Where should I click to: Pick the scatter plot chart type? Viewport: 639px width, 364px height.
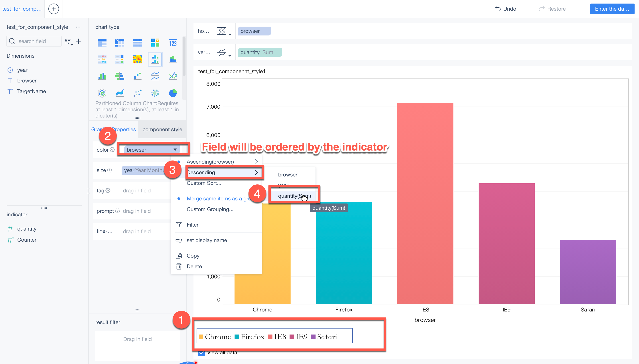coord(137,93)
